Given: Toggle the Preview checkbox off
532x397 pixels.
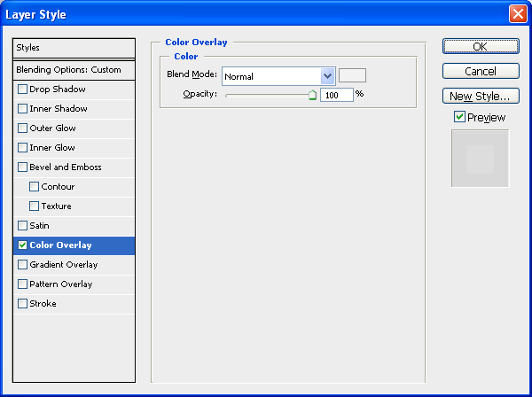Looking at the screenshot, I should point(459,117).
